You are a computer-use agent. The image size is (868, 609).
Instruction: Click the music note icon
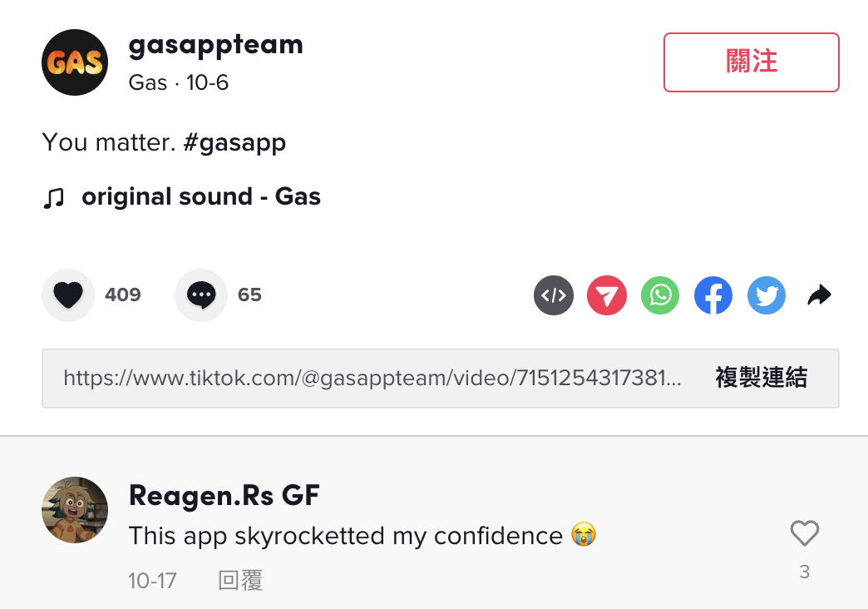[x=53, y=198]
